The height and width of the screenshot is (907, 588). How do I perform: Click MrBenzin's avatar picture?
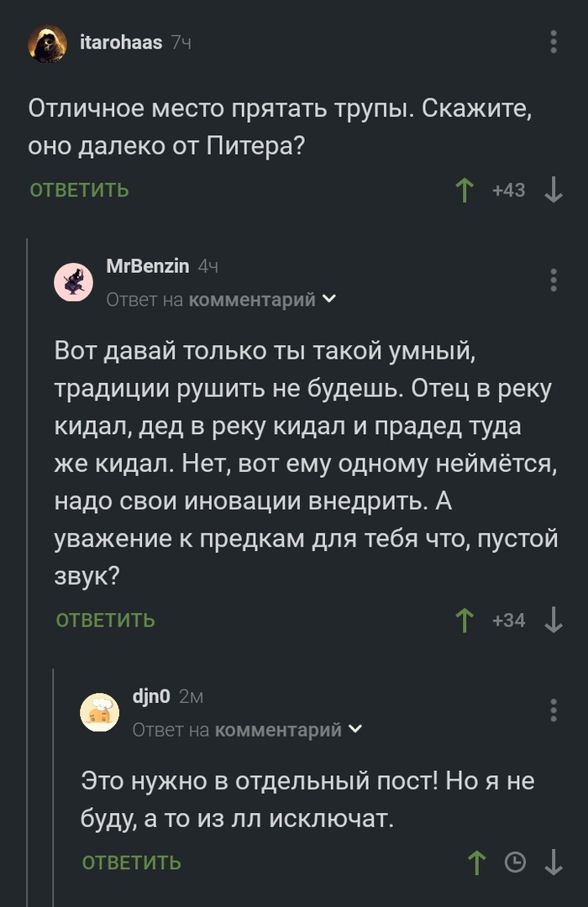tap(74, 281)
